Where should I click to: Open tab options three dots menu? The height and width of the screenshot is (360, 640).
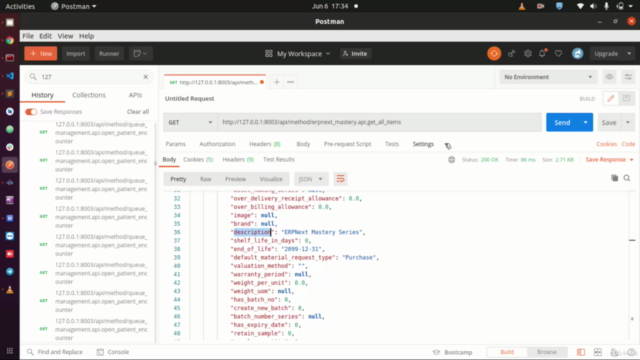290,82
